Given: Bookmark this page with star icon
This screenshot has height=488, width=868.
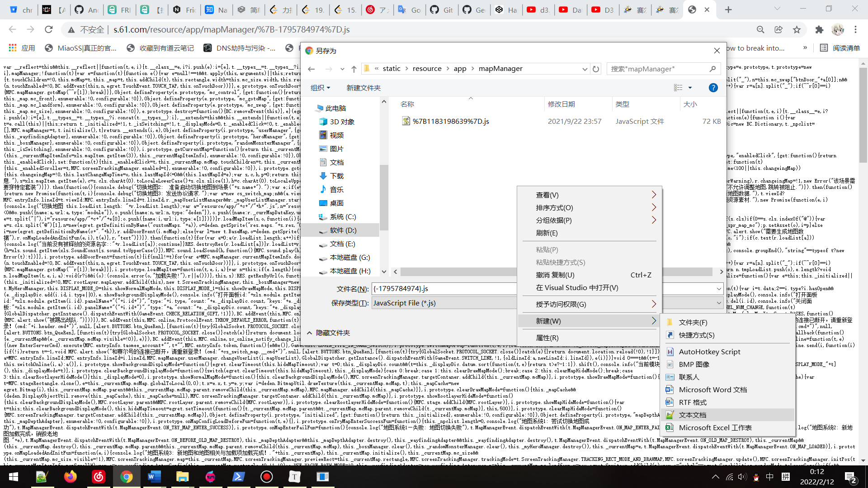Looking at the screenshot, I should click(x=797, y=29).
